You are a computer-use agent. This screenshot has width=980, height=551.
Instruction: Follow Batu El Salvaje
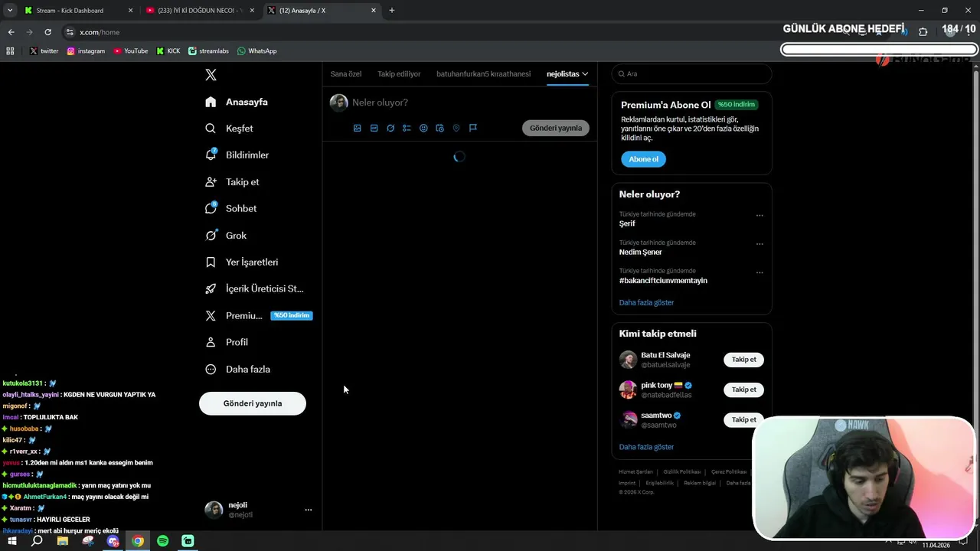[743, 360]
